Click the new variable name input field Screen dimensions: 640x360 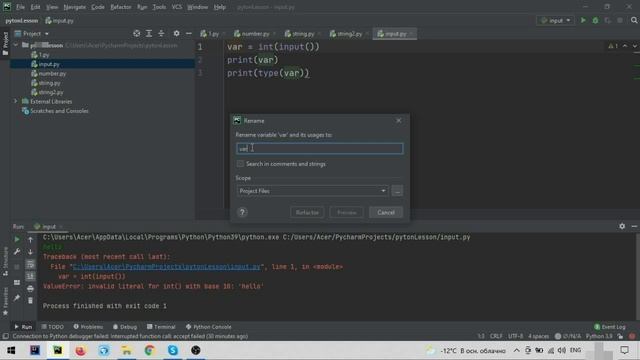320,148
